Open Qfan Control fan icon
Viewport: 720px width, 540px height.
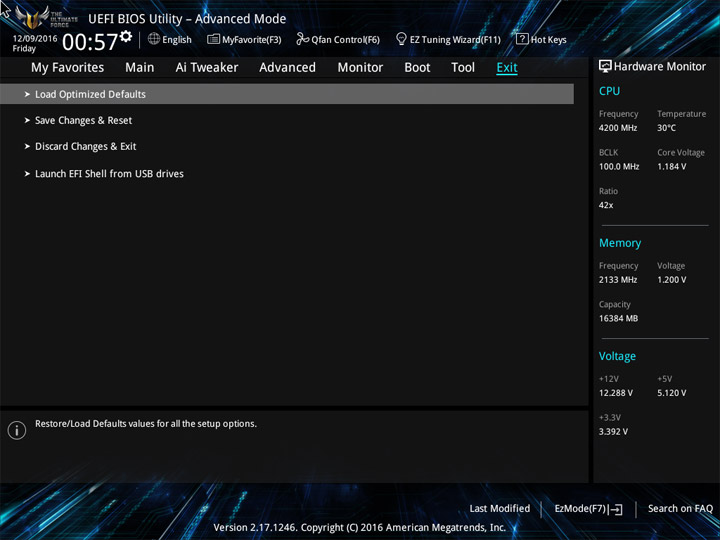pos(302,39)
